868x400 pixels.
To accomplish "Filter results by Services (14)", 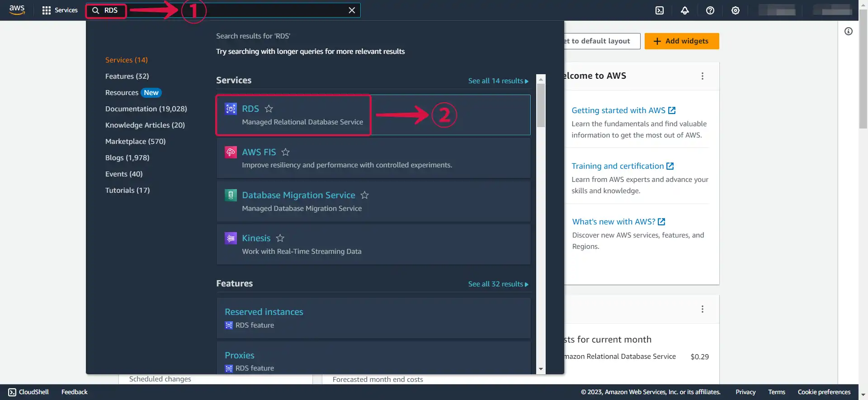I will tap(127, 60).
